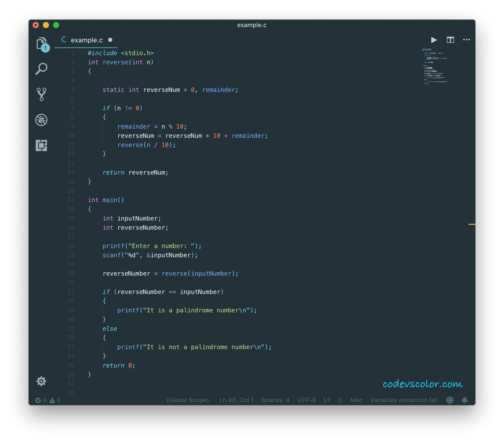Open the Explorer files icon
Image resolution: width=504 pixels, height=443 pixels.
pos(42,43)
